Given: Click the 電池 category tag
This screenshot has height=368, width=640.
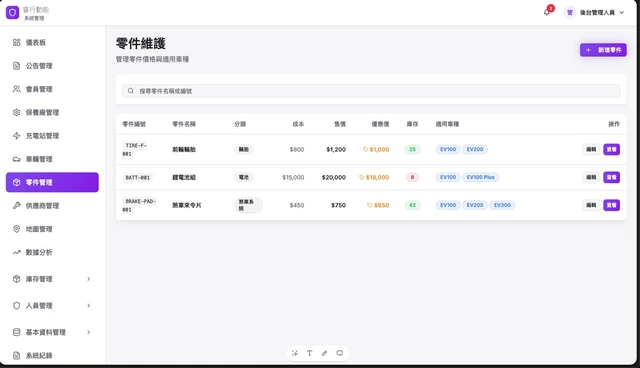Looking at the screenshot, I should [244, 177].
